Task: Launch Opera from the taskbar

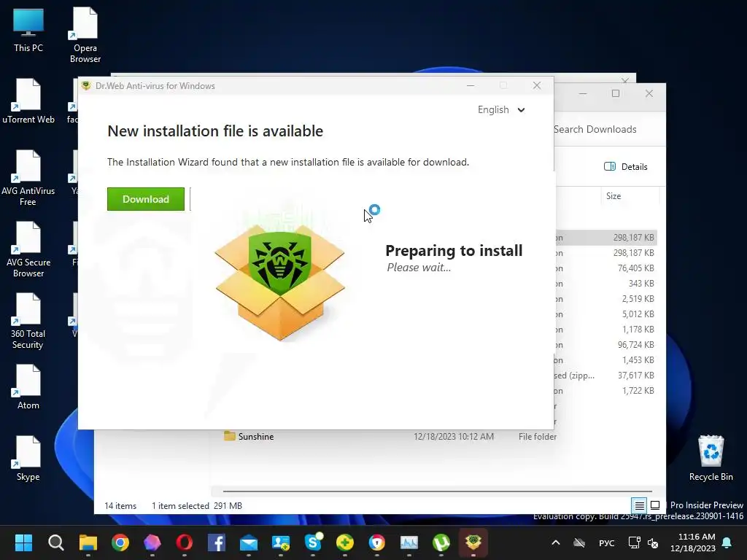Action: pos(185,542)
